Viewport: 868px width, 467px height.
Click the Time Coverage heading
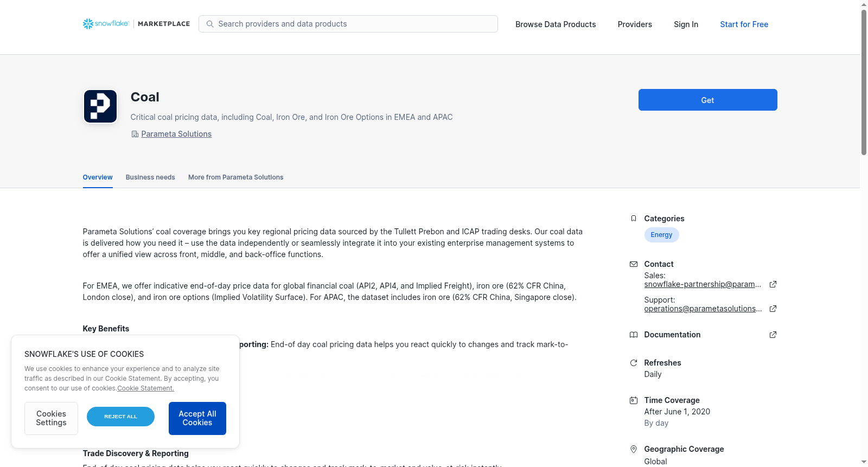[x=672, y=400]
